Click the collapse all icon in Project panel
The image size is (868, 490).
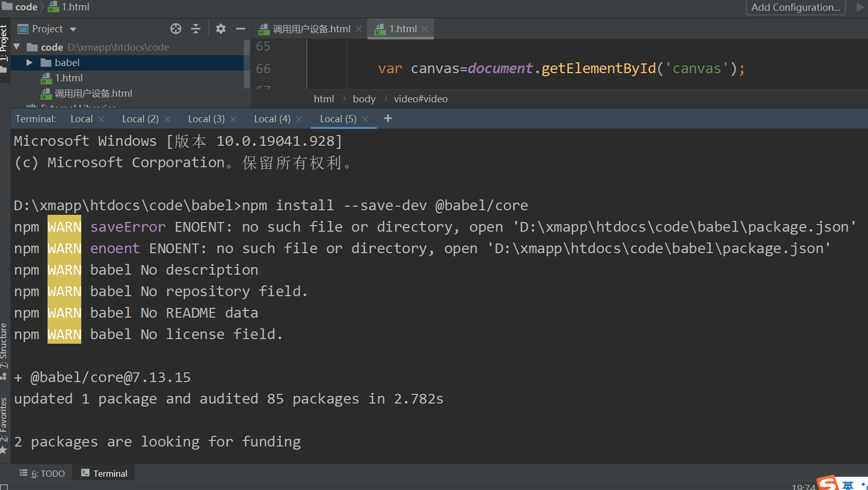(x=196, y=29)
